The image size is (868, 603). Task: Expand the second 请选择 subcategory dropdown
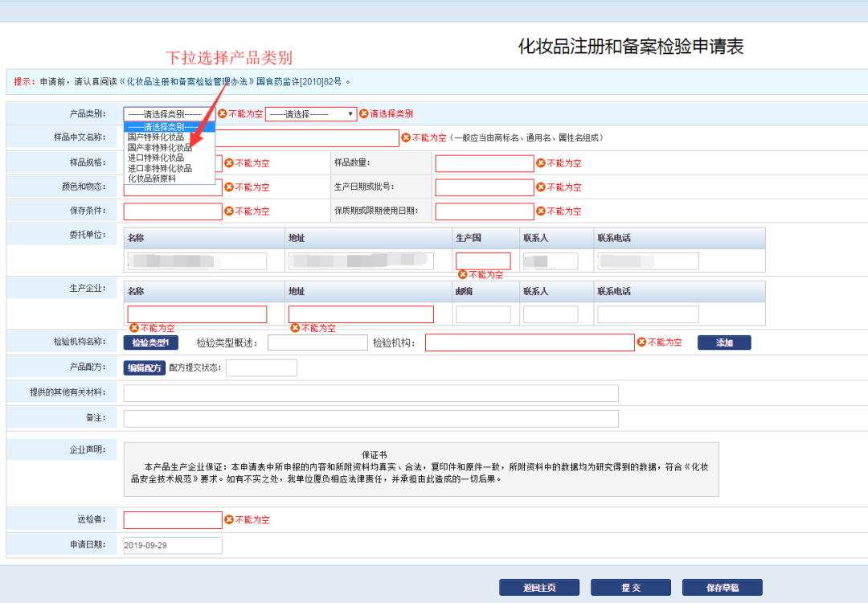[310, 114]
